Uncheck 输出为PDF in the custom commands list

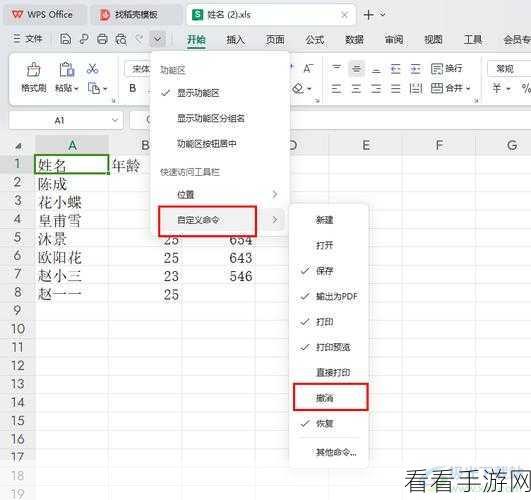click(x=329, y=296)
